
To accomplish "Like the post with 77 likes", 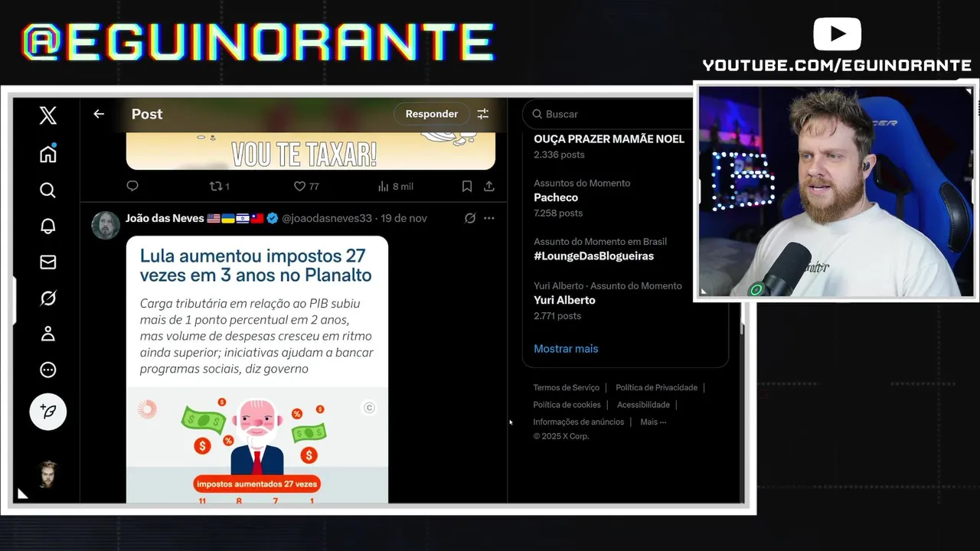I will click(306, 186).
